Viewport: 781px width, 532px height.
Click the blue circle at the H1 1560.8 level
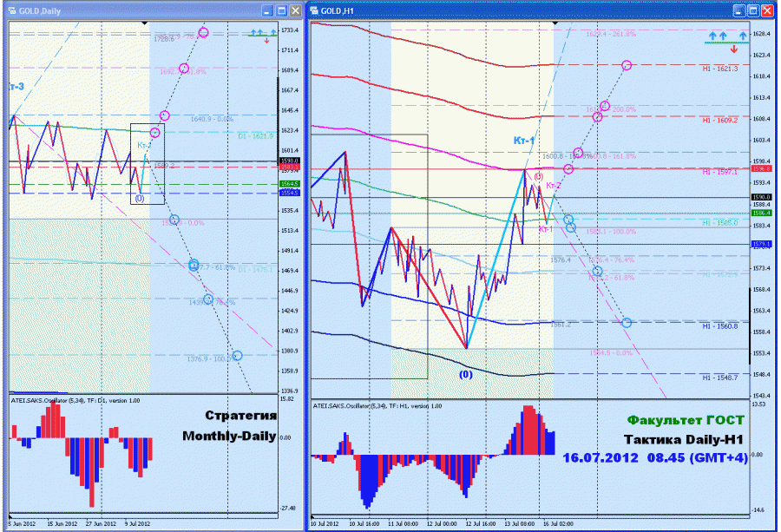pyautogui.click(x=627, y=323)
